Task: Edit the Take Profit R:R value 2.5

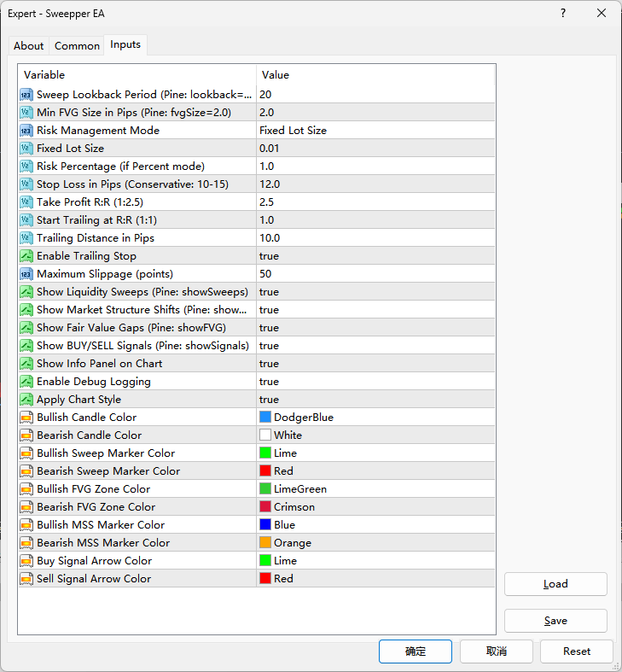Action: [x=375, y=202]
